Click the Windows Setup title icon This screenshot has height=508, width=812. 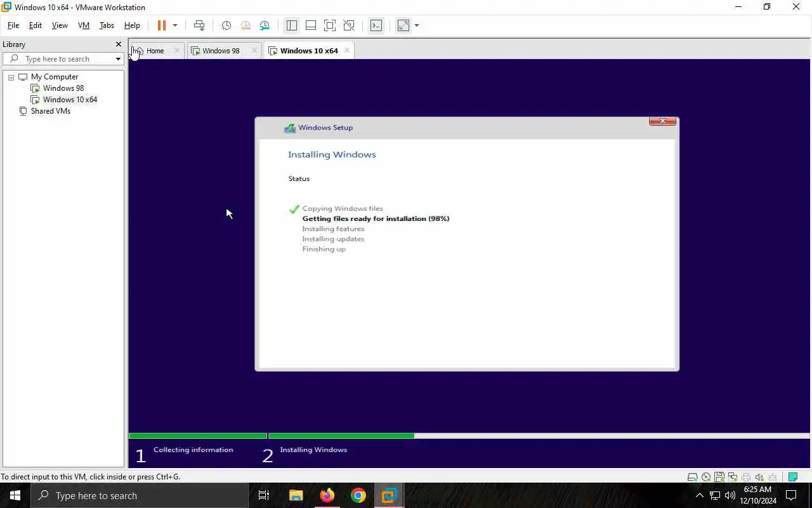coord(290,128)
